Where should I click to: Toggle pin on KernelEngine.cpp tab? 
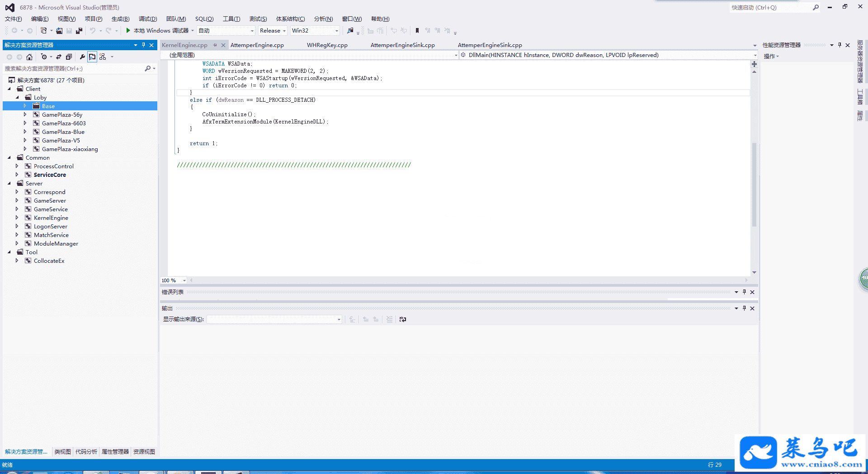click(x=215, y=45)
